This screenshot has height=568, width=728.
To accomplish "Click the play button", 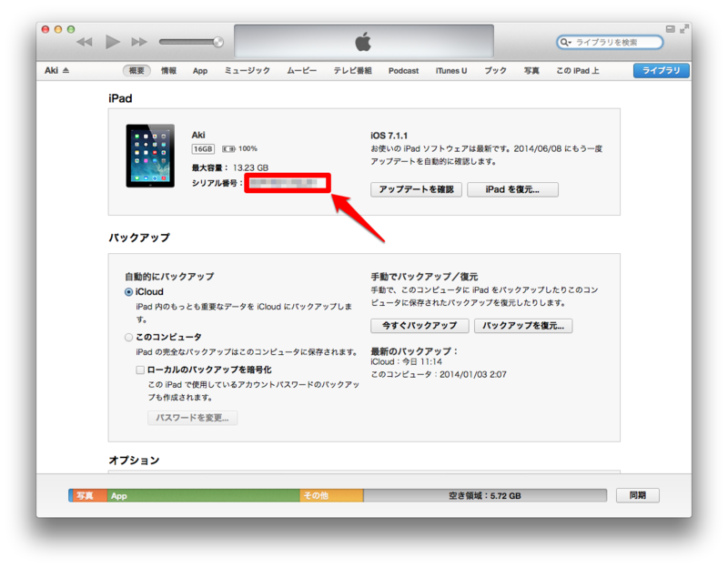I will pyautogui.click(x=112, y=42).
